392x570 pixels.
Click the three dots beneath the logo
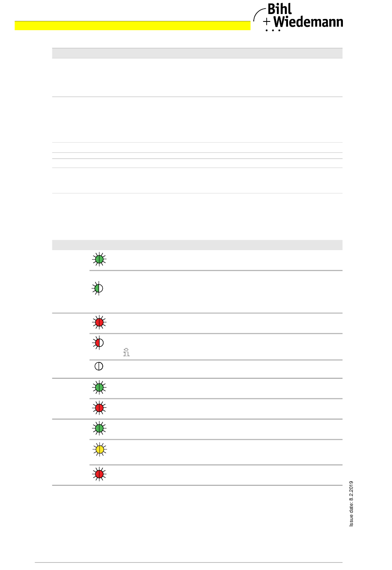[273, 30]
